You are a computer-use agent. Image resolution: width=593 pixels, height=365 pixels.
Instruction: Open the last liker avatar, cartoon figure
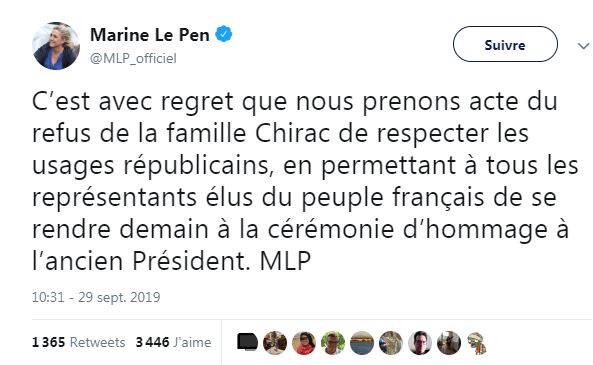click(x=477, y=343)
